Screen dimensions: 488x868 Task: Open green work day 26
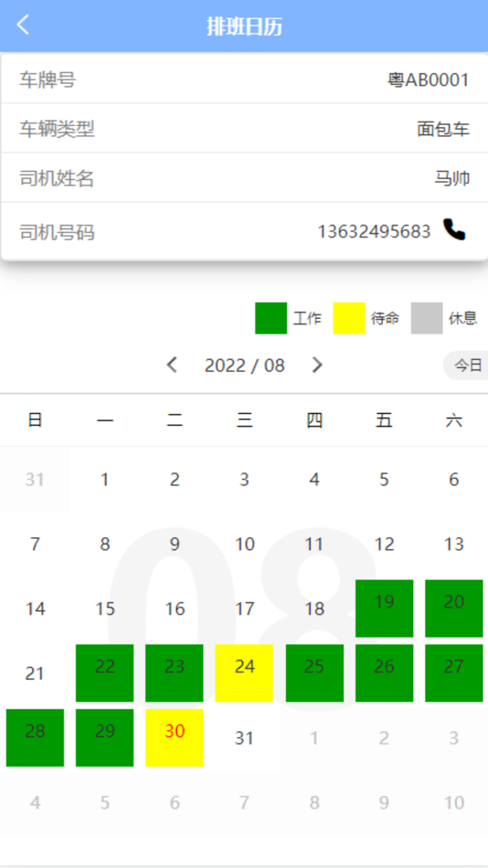[384, 673]
